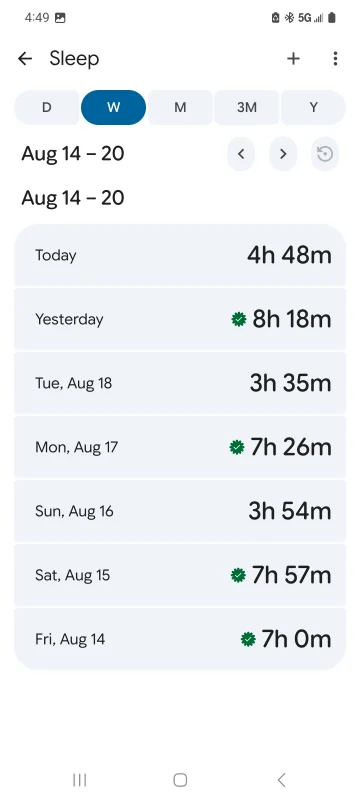Open Yesterday's 8h 18m sleep entry
The height and width of the screenshot is (800, 360).
point(180,319)
